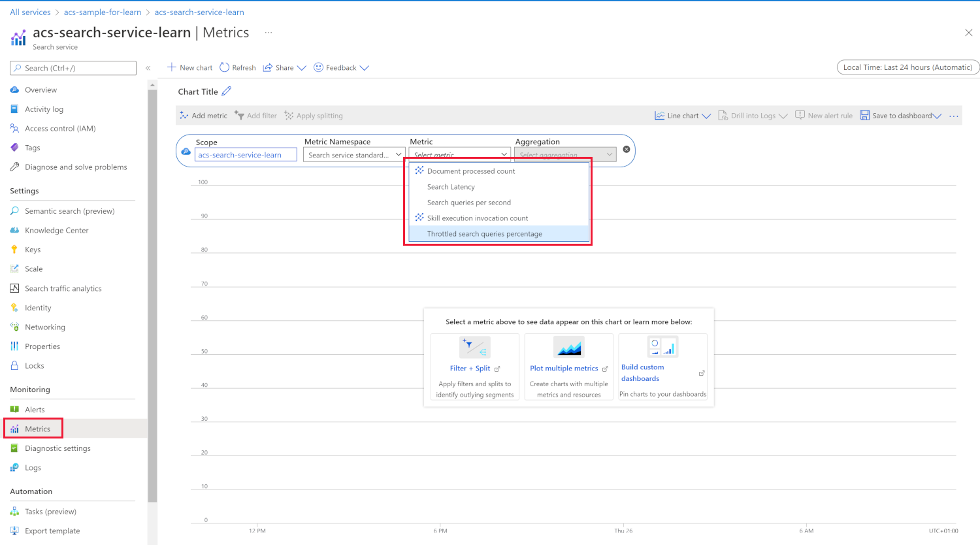Viewport: 980px width, 545px height.
Task: Click the Semantic search magnifier icon
Action: 14,210
